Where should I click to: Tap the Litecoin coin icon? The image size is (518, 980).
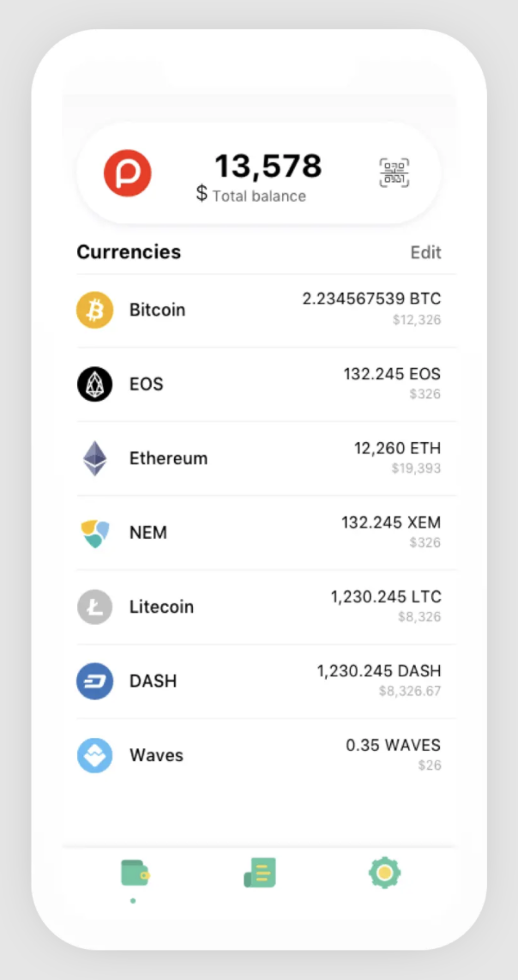(94, 607)
